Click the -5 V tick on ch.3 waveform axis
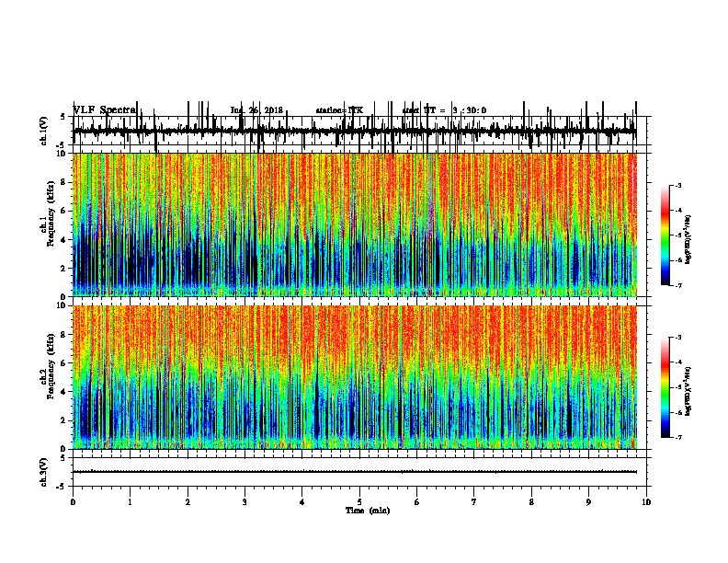 (x=62, y=487)
